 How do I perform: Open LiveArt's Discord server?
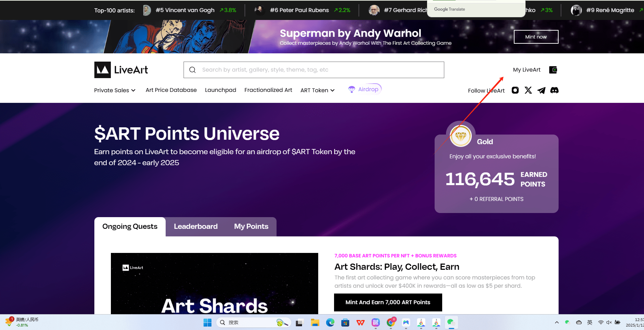point(554,90)
